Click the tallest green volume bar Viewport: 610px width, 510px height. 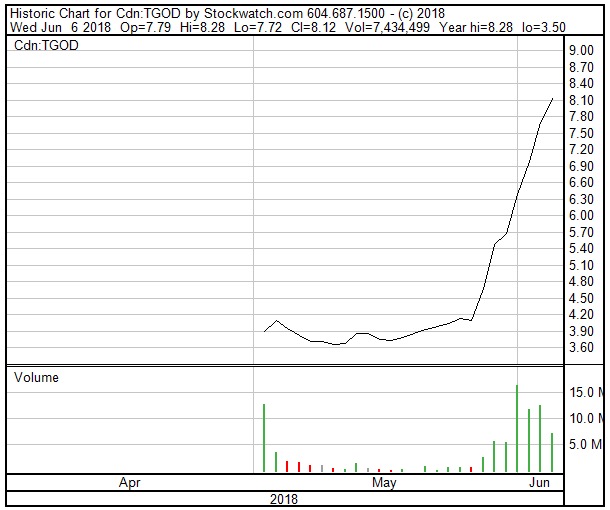[x=517, y=428]
